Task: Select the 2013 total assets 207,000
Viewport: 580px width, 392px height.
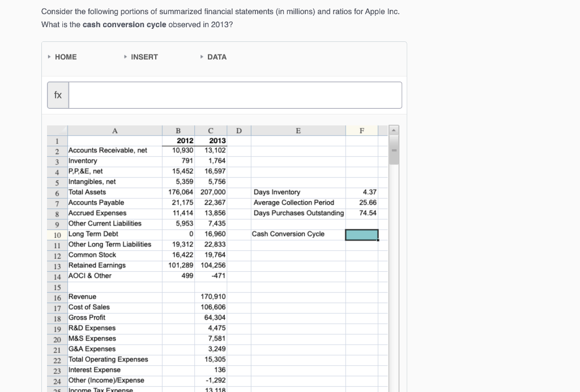Action: coord(211,192)
